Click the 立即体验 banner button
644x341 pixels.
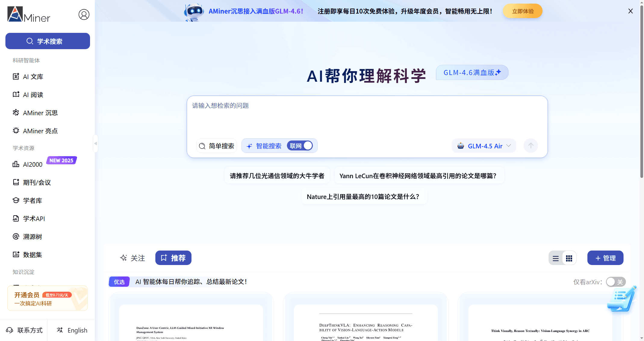pyautogui.click(x=522, y=11)
